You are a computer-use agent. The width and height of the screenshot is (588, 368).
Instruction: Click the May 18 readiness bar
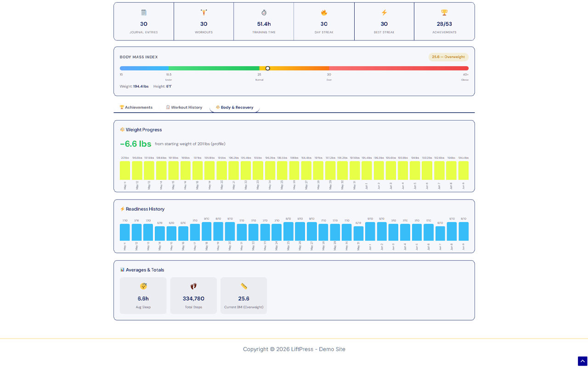pyautogui.click(x=207, y=231)
